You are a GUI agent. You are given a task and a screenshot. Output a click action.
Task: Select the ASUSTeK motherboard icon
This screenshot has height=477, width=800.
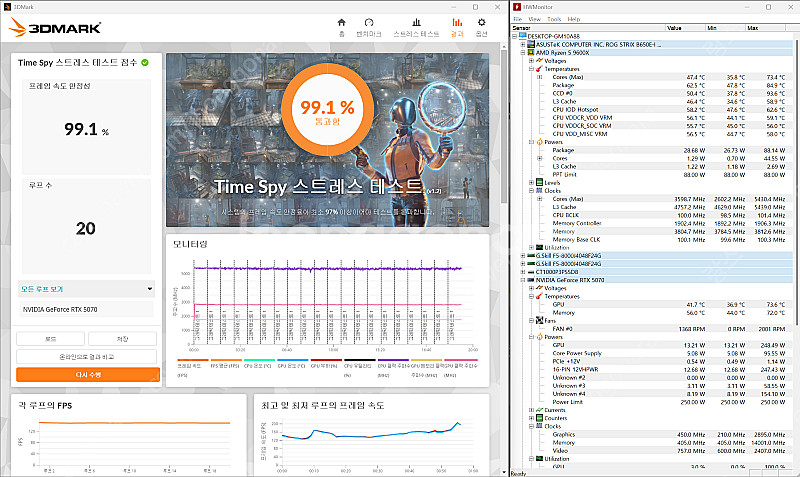coord(531,44)
